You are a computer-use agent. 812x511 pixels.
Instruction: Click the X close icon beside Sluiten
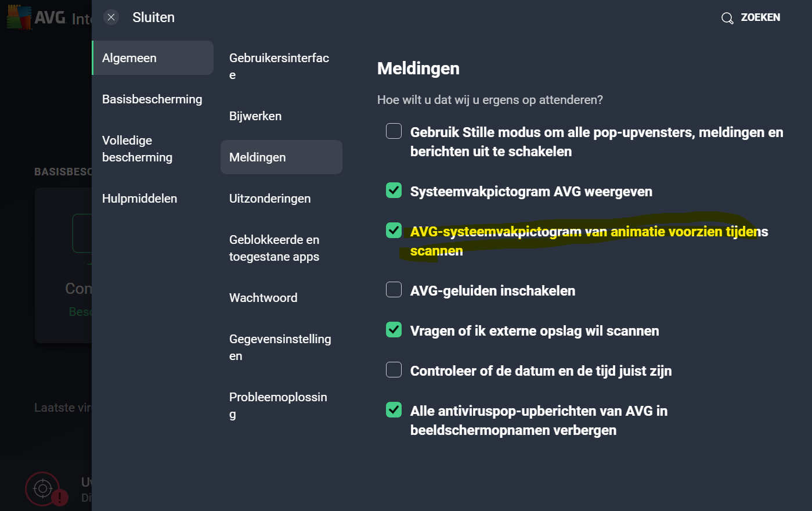coord(111,17)
